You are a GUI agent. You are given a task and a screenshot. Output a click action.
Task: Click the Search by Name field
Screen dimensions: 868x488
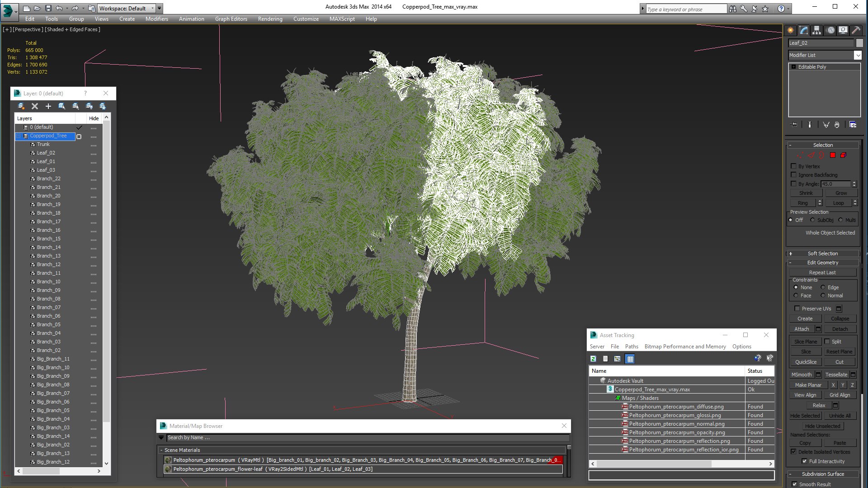pos(368,437)
